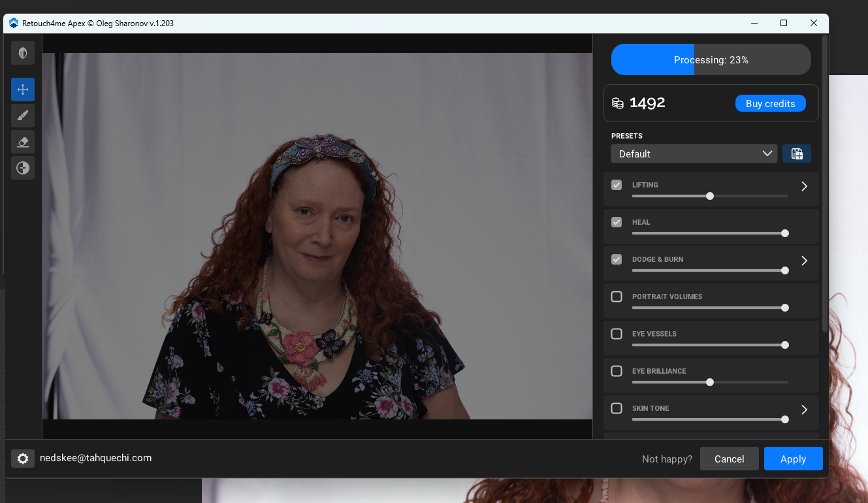This screenshot has width=868, height=503.
Task: Click the Eye Brilliance slider handle
Action: pos(710,382)
